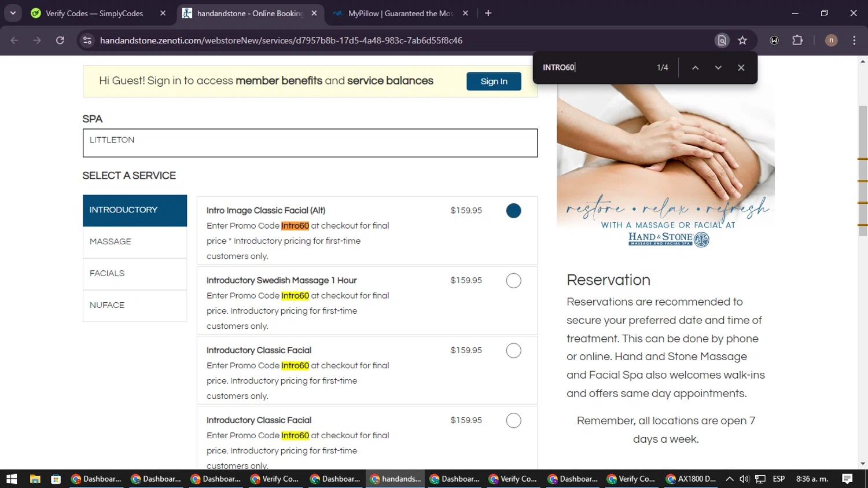Open the Chrome three-dot menu
This screenshot has width=868, height=488.
(854, 41)
